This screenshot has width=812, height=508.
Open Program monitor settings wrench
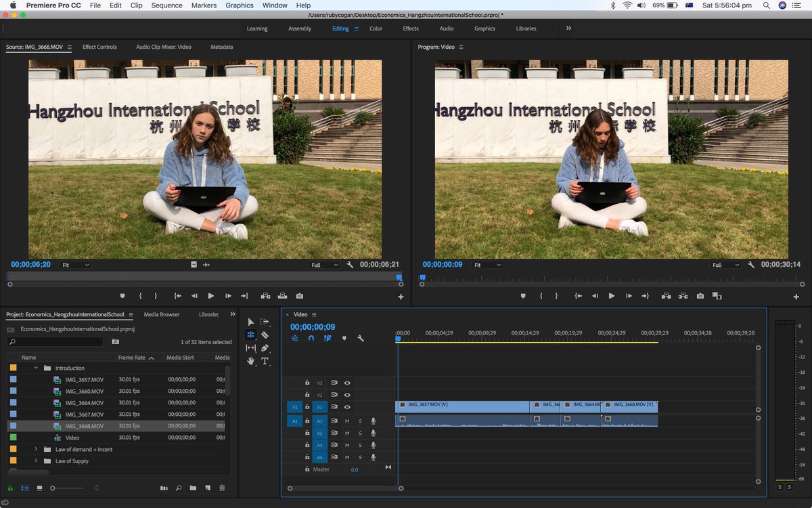(751, 265)
